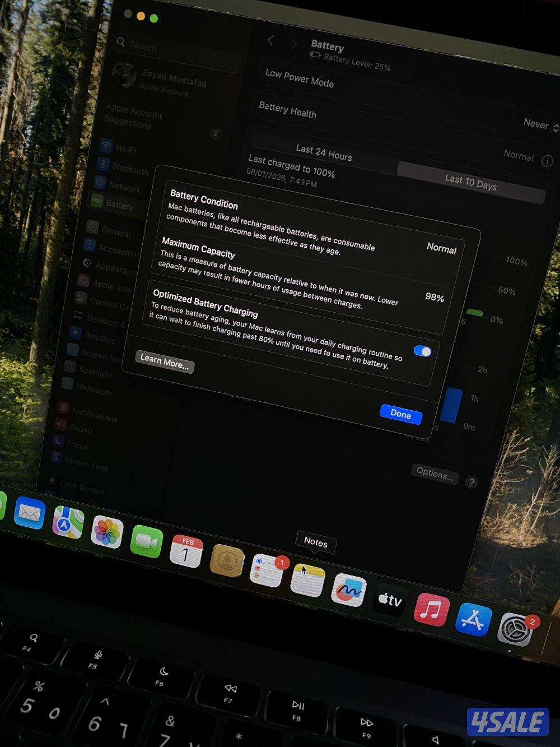Image resolution: width=560 pixels, height=747 pixels.
Task: Switch to the Last 24 Hours tab
Action: [x=324, y=152]
